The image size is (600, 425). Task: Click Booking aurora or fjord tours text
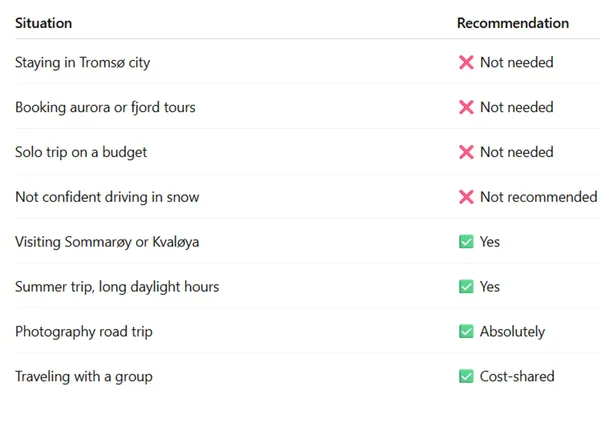[105, 107]
